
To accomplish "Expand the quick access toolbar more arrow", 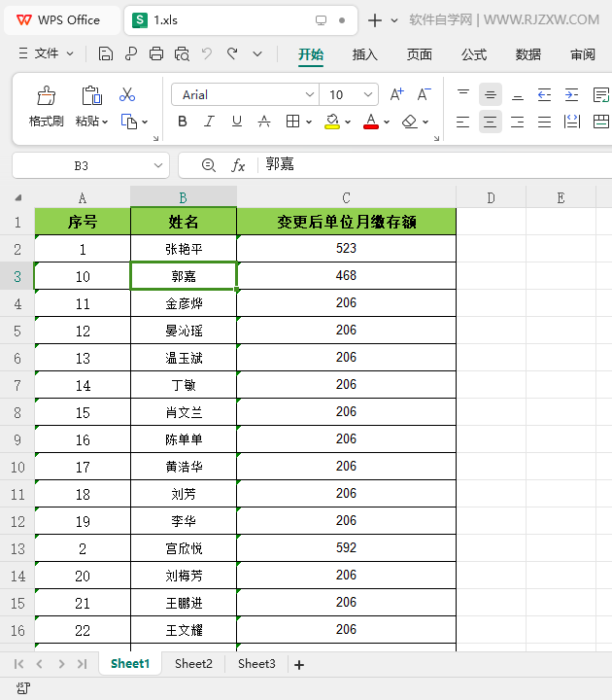I will (257, 54).
